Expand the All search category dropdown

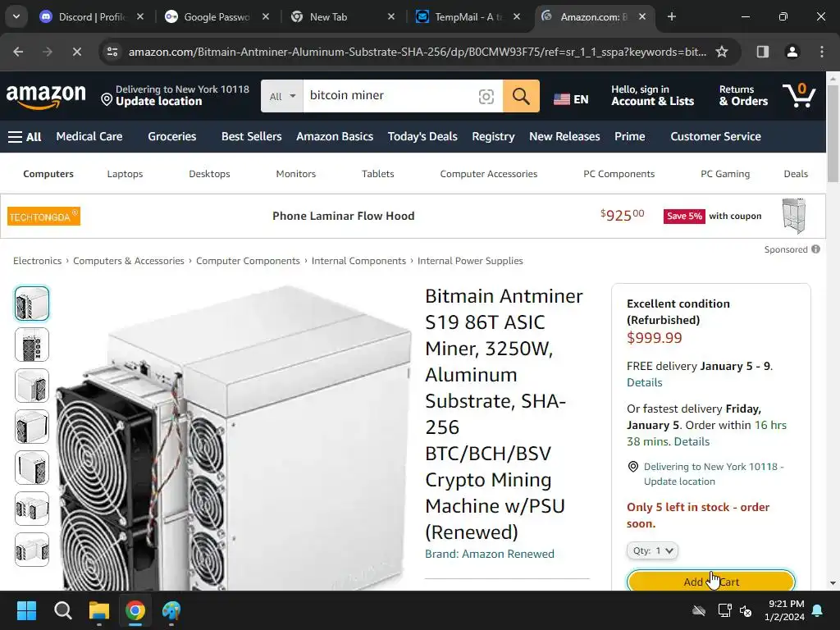tap(282, 96)
